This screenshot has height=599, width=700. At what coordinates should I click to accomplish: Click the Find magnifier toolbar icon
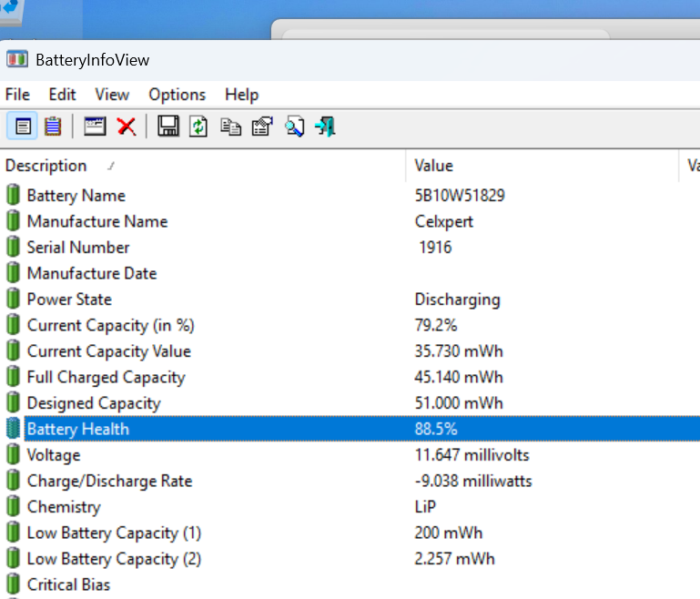(x=295, y=127)
